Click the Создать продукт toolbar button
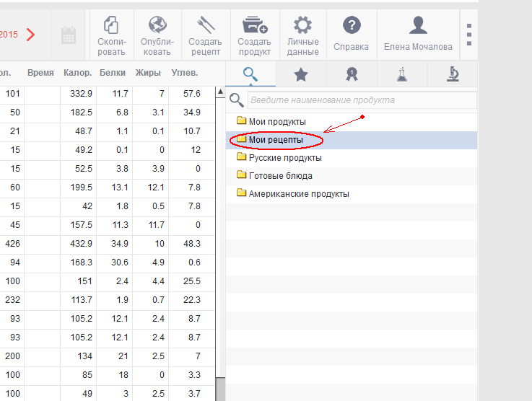 tap(254, 35)
